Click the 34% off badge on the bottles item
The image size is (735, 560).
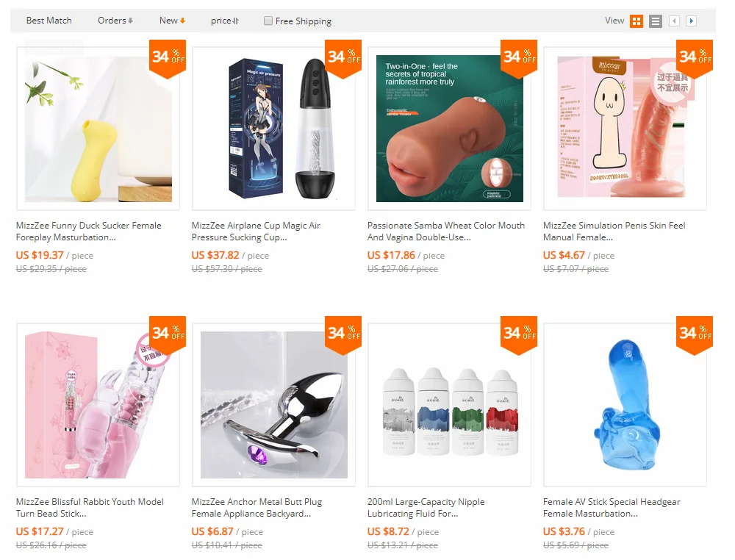click(519, 335)
